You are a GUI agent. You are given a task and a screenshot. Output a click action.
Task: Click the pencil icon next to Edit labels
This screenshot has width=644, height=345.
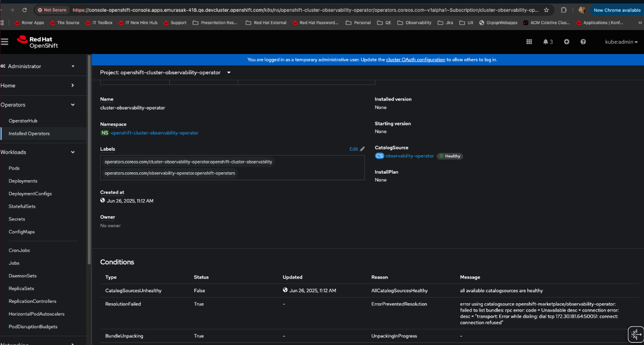[x=362, y=149]
